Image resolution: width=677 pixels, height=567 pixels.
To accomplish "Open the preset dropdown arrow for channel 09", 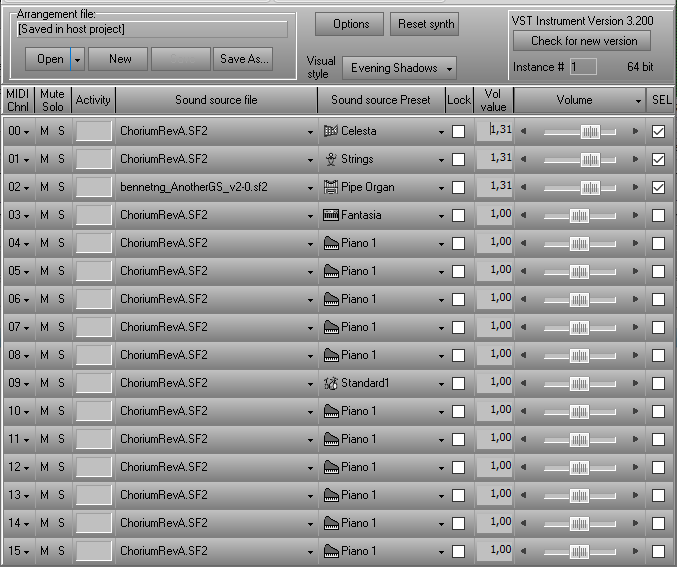I will (x=440, y=383).
